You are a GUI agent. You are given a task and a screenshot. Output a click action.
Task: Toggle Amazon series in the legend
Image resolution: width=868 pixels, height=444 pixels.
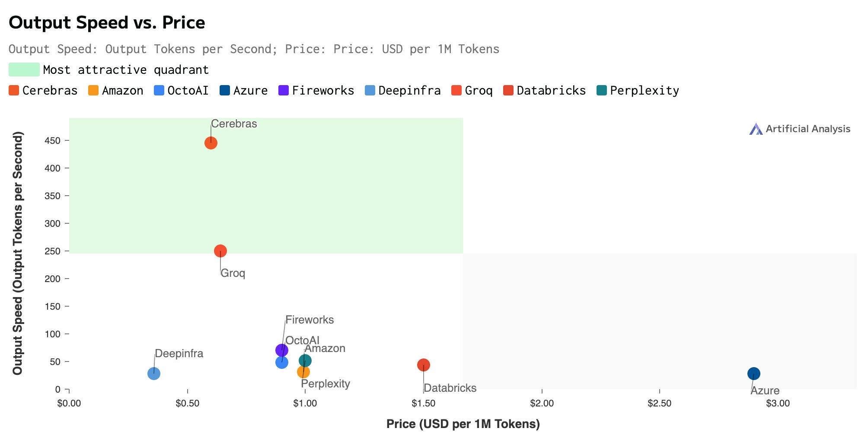[115, 91]
